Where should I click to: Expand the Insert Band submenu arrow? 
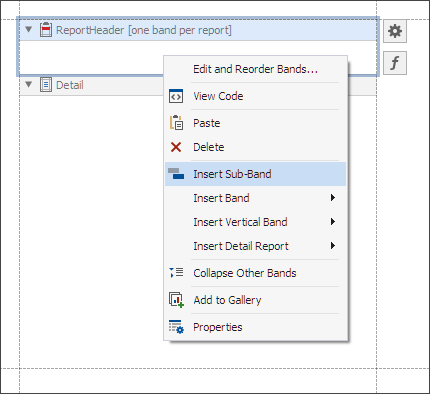tap(332, 198)
